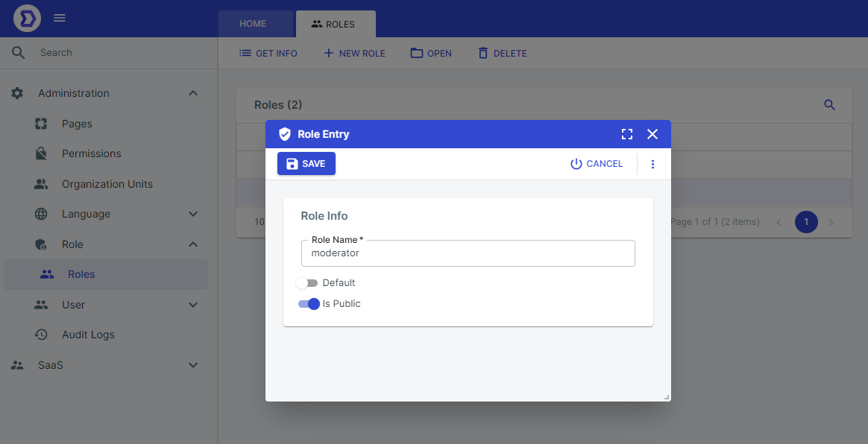Click the Roles grid search icon
This screenshot has height=444, width=868.
[x=829, y=105]
